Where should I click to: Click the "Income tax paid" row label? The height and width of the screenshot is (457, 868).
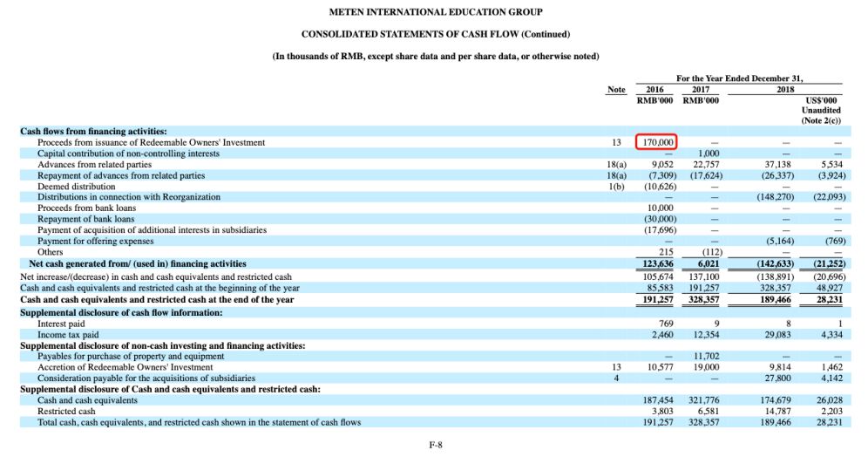(x=68, y=335)
